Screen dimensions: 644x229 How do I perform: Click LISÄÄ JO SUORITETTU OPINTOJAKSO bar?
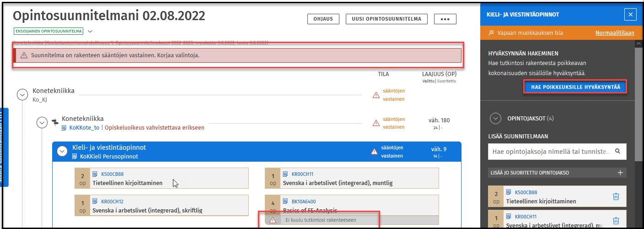[x=557, y=173]
